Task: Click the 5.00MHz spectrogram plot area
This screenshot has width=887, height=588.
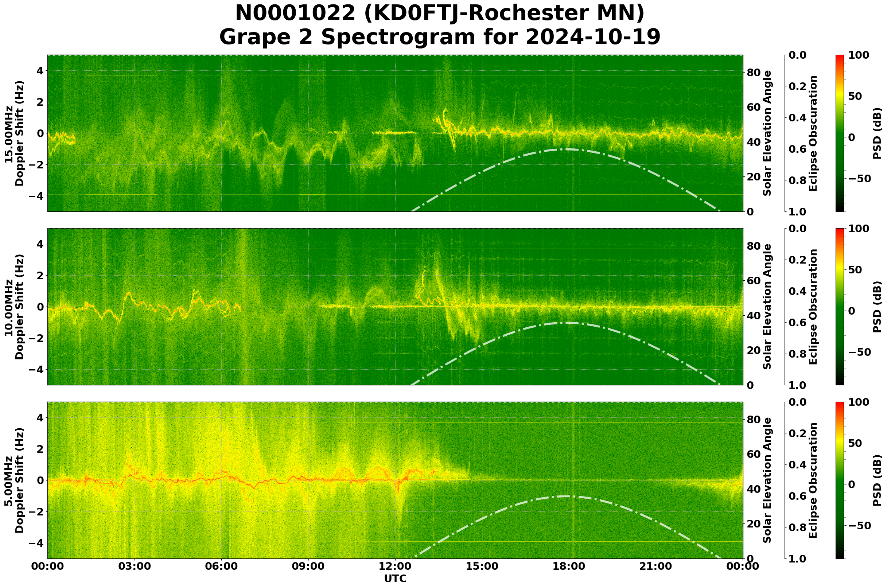Action: pos(395,480)
